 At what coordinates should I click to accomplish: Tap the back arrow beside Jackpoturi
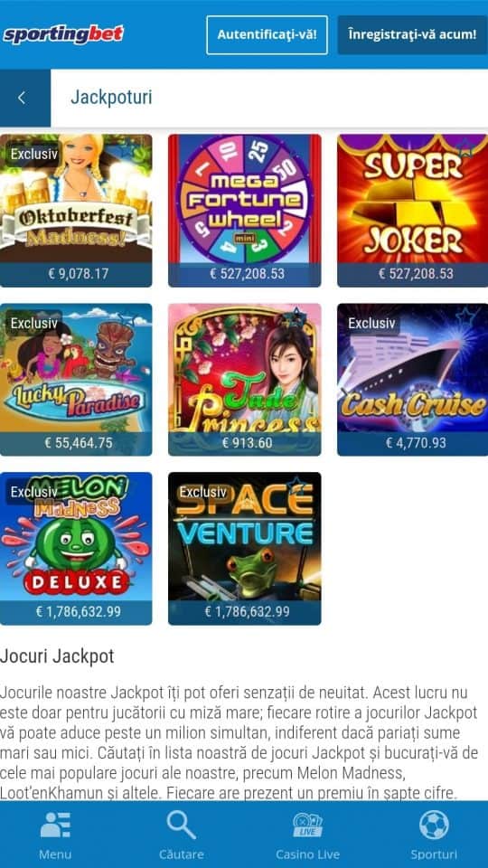(x=22, y=98)
